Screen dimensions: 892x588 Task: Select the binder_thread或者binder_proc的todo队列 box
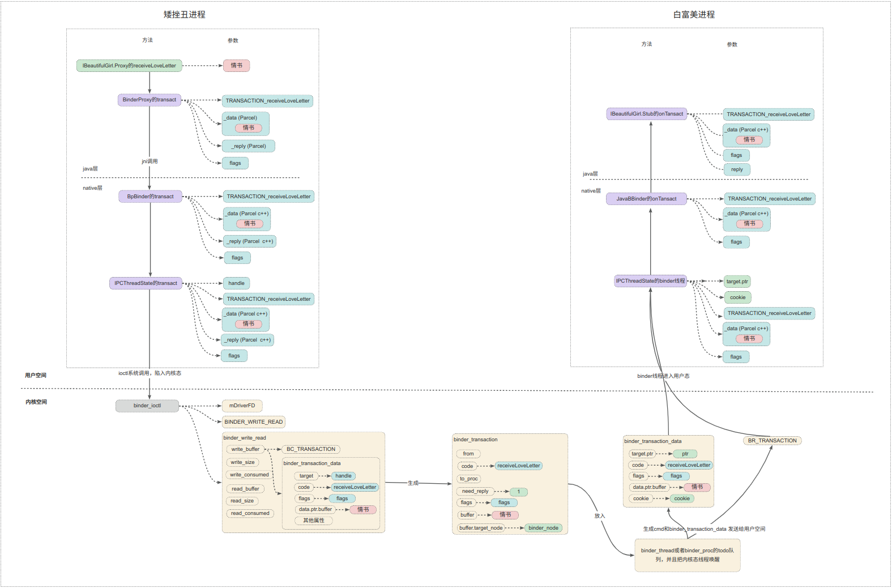click(688, 555)
